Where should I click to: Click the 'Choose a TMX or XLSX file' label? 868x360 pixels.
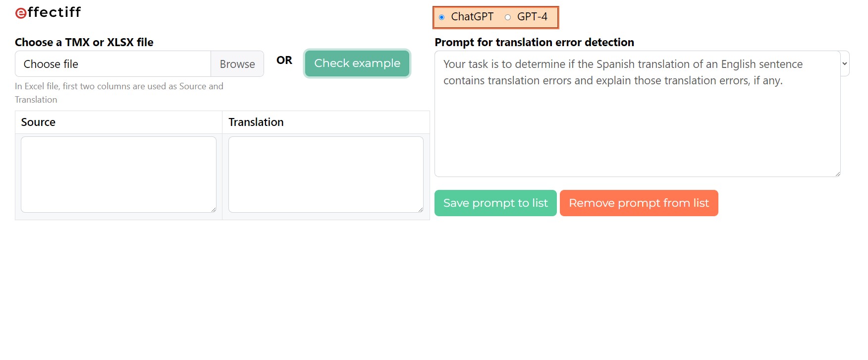(84, 43)
